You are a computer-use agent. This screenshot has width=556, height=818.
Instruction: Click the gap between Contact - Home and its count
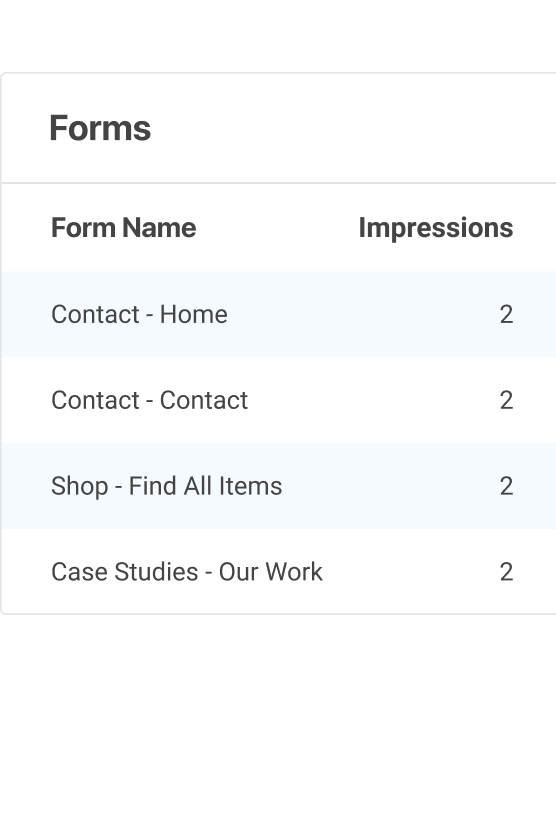coord(363,315)
